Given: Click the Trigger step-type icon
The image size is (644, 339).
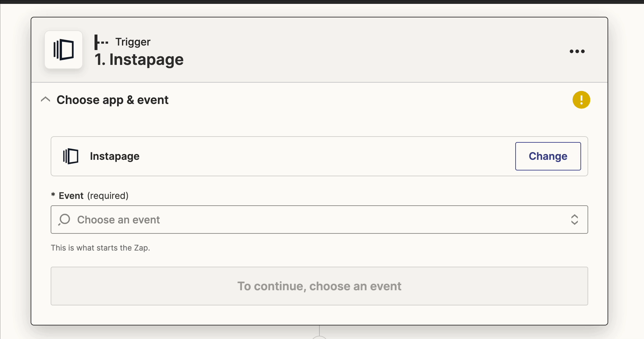Looking at the screenshot, I should (101, 42).
